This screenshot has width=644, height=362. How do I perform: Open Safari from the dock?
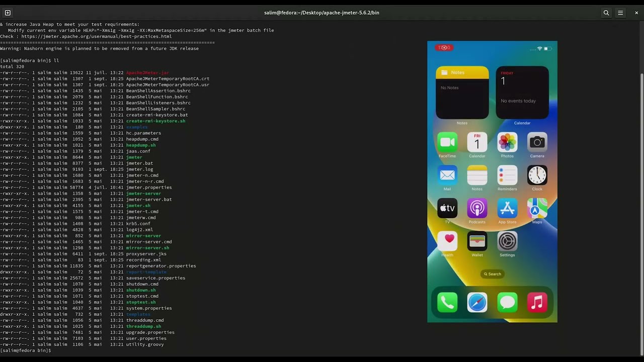click(x=477, y=302)
